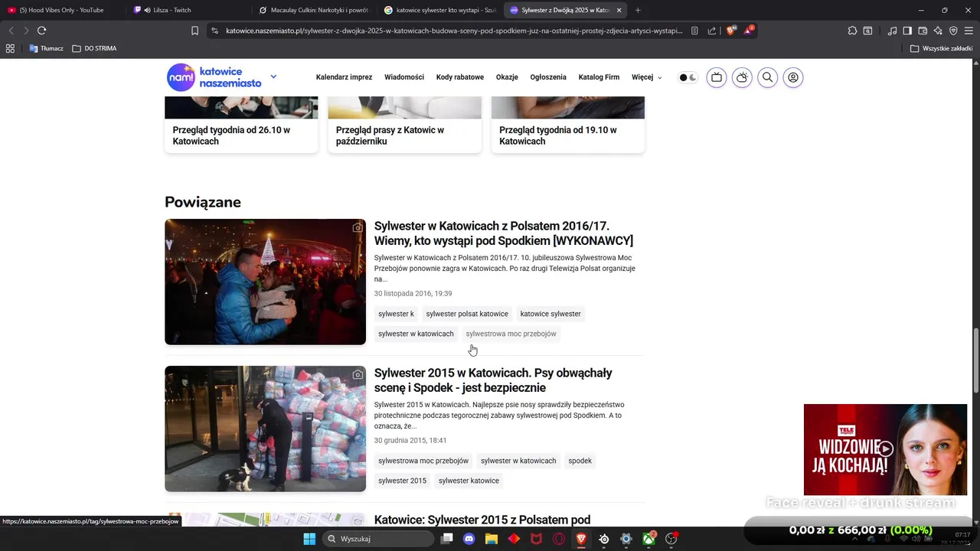Switch to Hood Vibes Only YouTube tab
This screenshot has height=551, width=980.
(61, 10)
